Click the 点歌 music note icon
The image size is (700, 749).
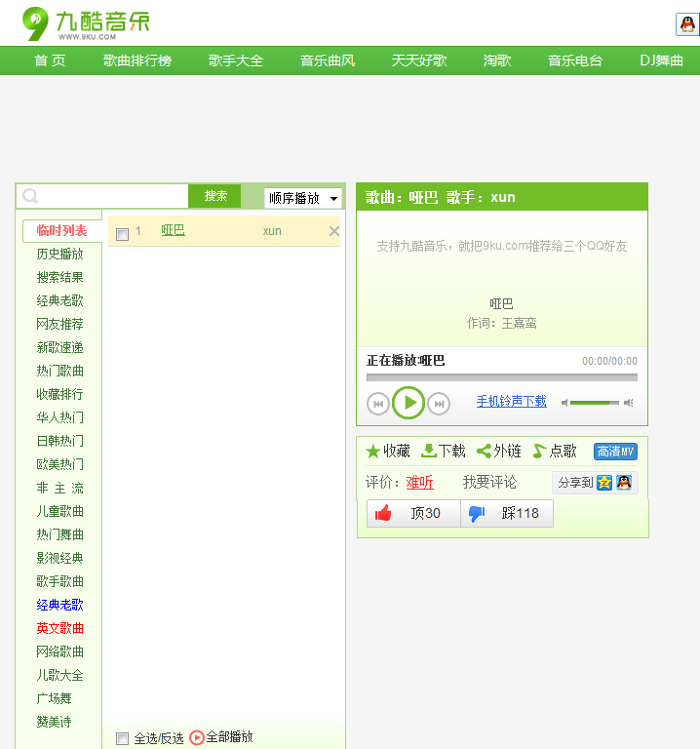pyautogui.click(x=539, y=452)
